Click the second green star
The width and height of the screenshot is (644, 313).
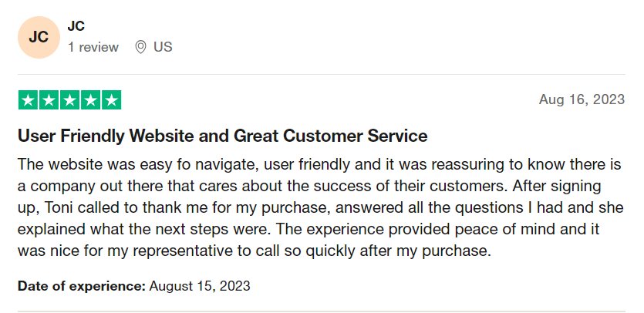pyautogui.click(x=49, y=99)
